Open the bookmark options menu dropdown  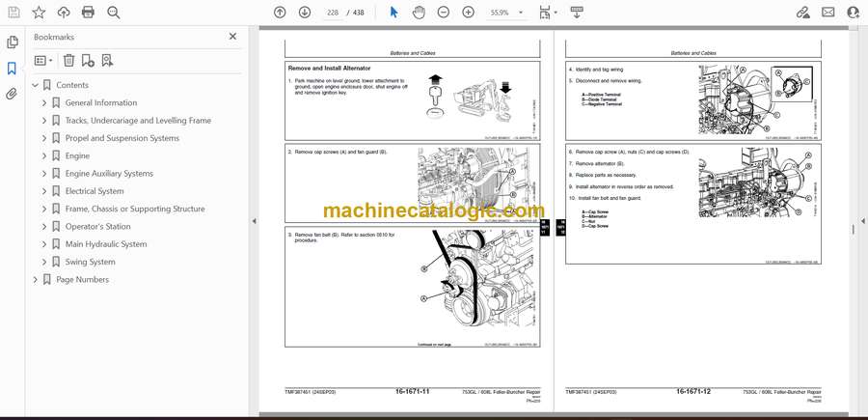(43, 61)
